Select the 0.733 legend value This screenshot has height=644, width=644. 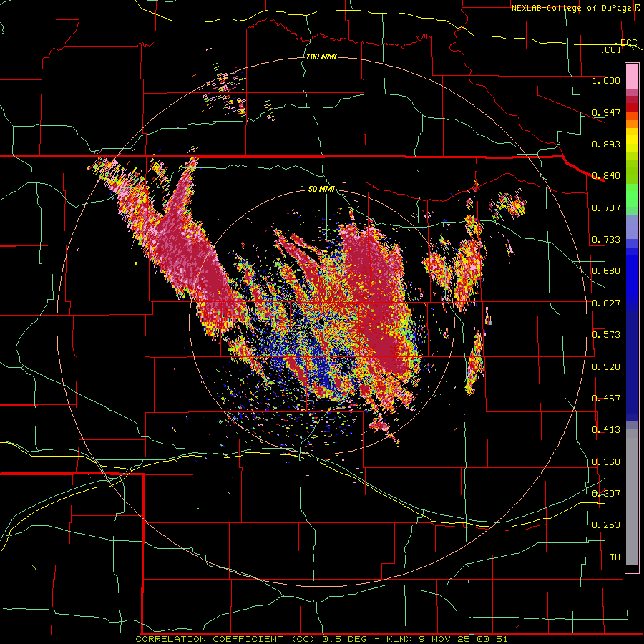[x=606, y=240]
